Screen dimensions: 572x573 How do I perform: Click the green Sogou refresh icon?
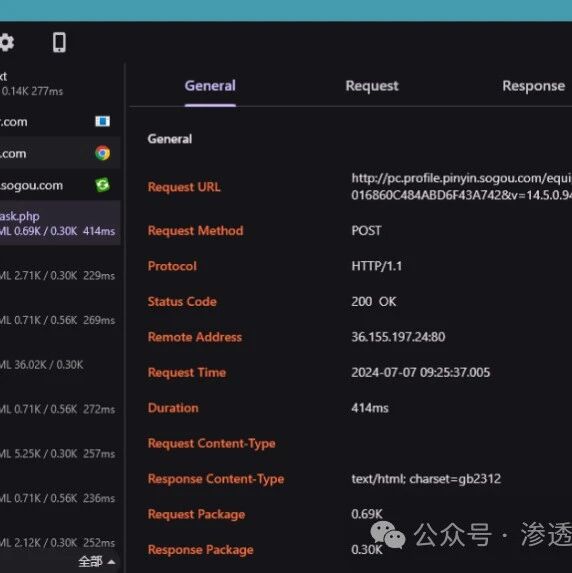tap(102, 185)
